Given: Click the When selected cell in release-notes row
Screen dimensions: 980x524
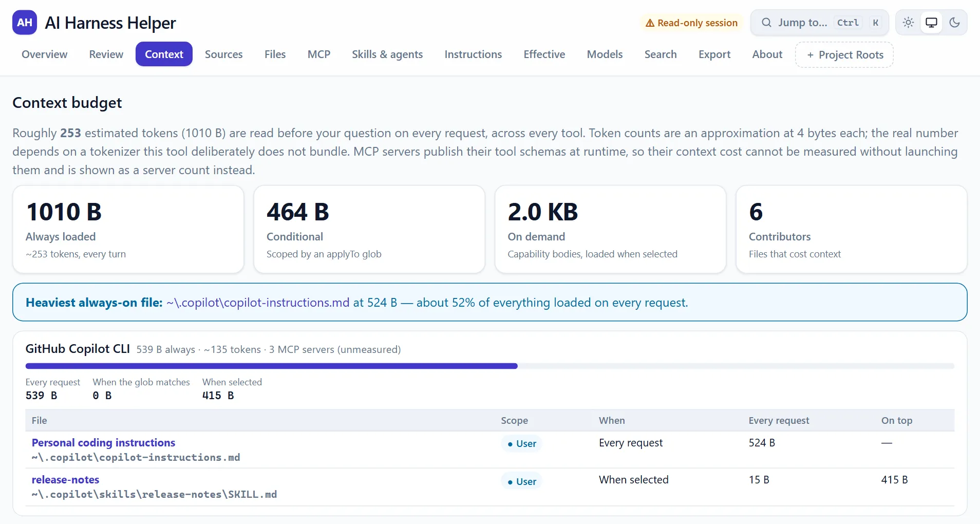Looking at the screenshot, I should (633, 479).
